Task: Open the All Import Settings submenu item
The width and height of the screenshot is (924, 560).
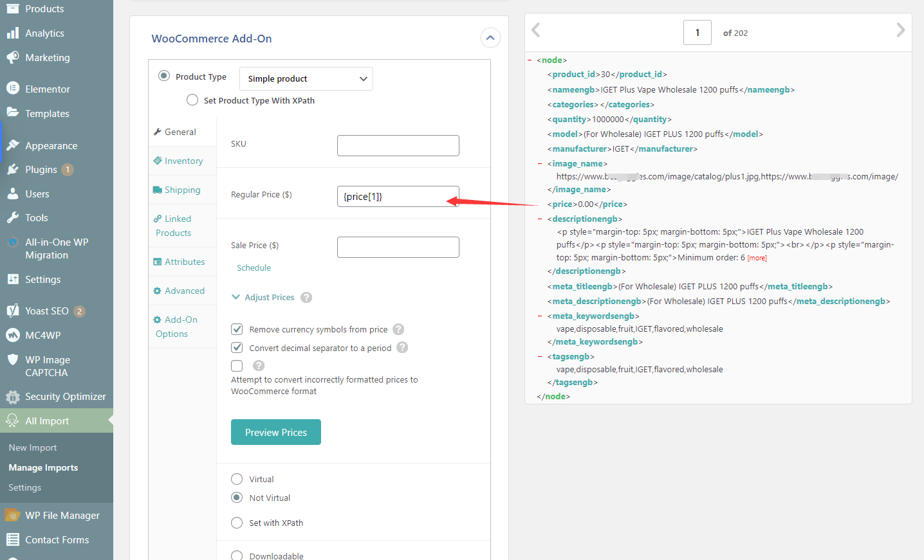Action: [24, 487]
